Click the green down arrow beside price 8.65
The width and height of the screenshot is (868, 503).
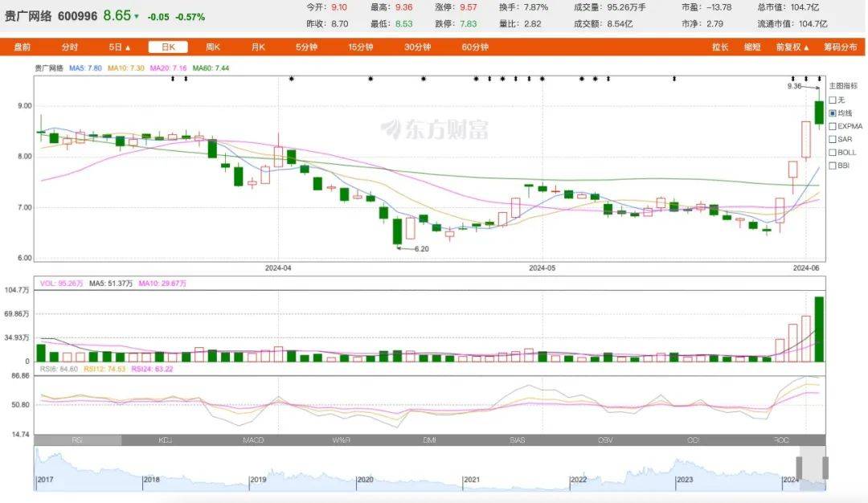(x=137, y=17)
